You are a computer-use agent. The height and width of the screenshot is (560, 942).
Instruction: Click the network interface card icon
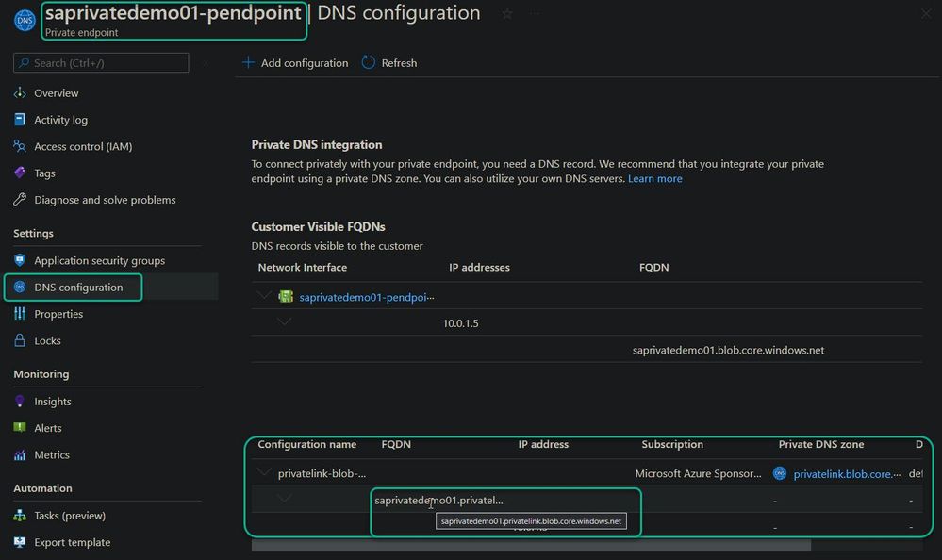pos(286,296)
